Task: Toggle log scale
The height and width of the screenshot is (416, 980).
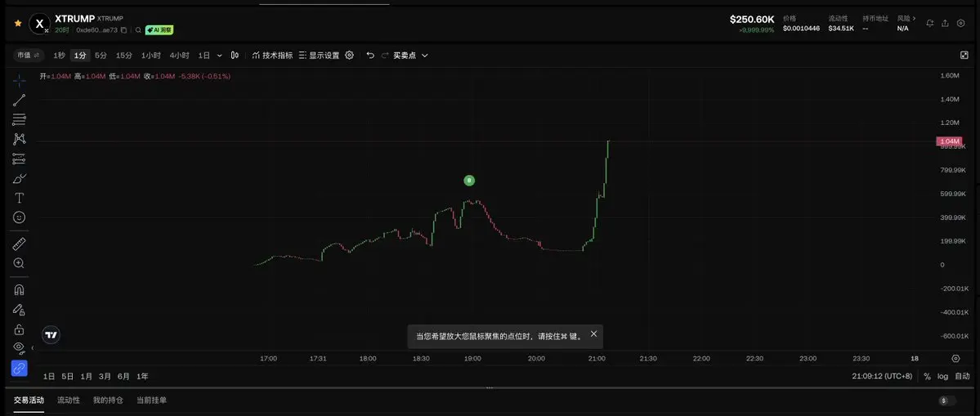Action: [x=942, y=377]
